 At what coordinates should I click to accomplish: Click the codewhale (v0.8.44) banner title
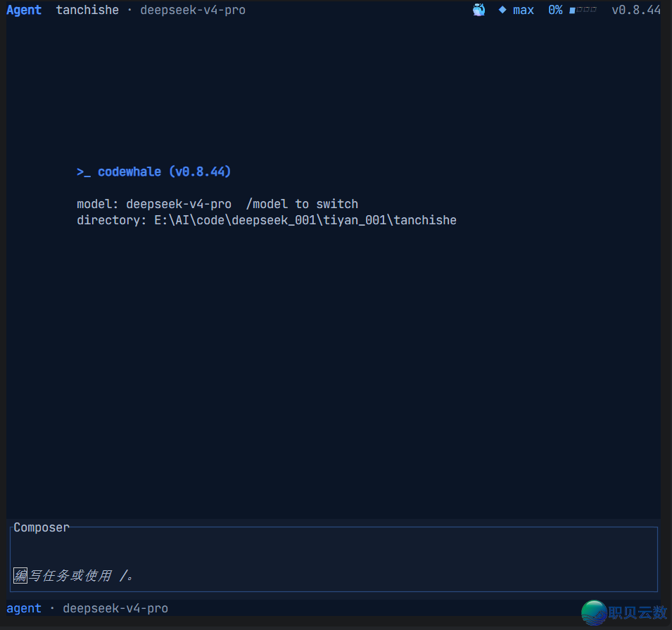(x=164, y=172)
